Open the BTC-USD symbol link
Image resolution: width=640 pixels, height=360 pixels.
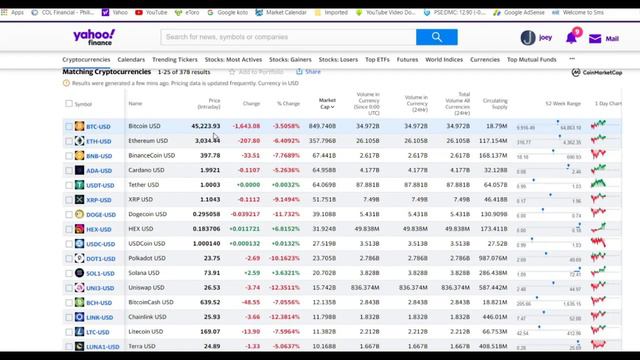click(98, 127)
